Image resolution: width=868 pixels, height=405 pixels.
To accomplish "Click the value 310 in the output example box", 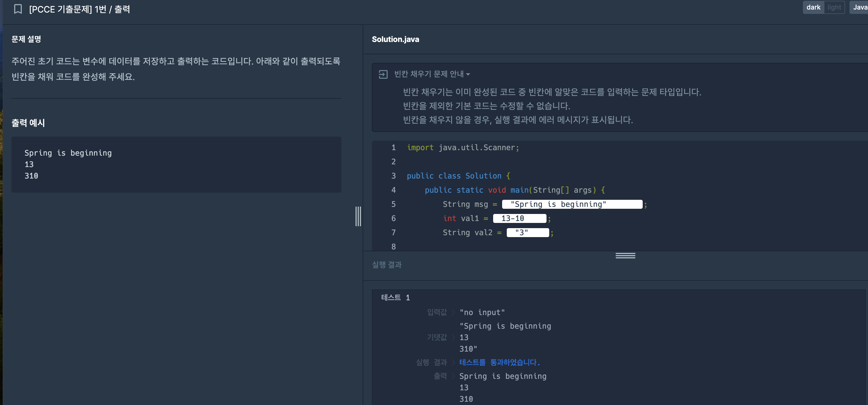I will pyautogui.click(x=31, y=176).
